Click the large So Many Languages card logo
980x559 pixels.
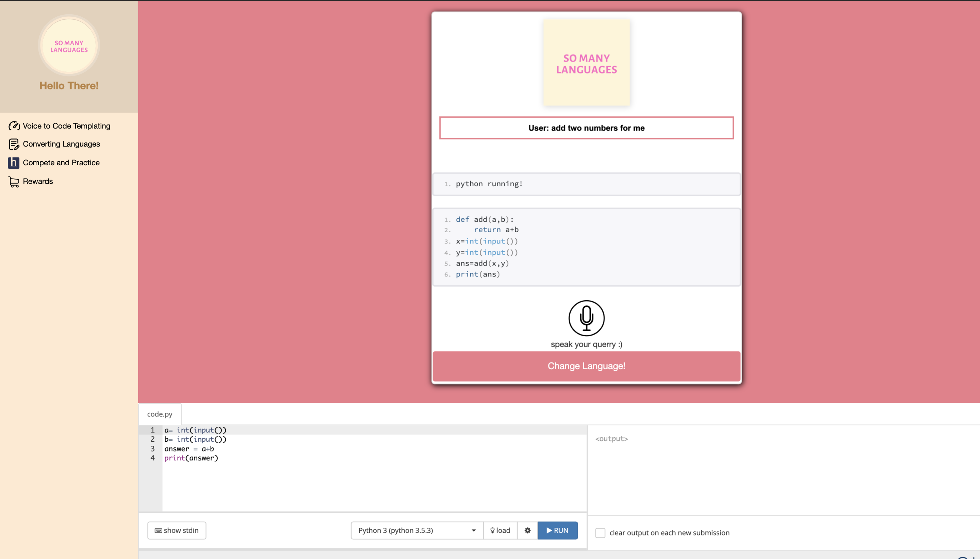(x=586, y=63)
